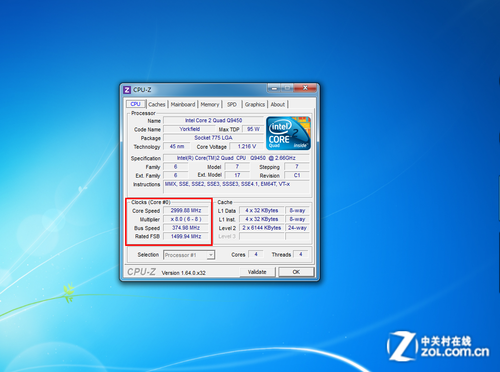Switch to the Caches tab
Screen dimensions: 500x372
tap(157, 104)
